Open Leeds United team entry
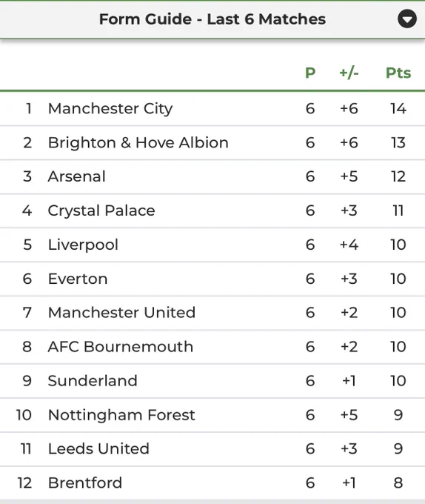 tap(98, 448)
